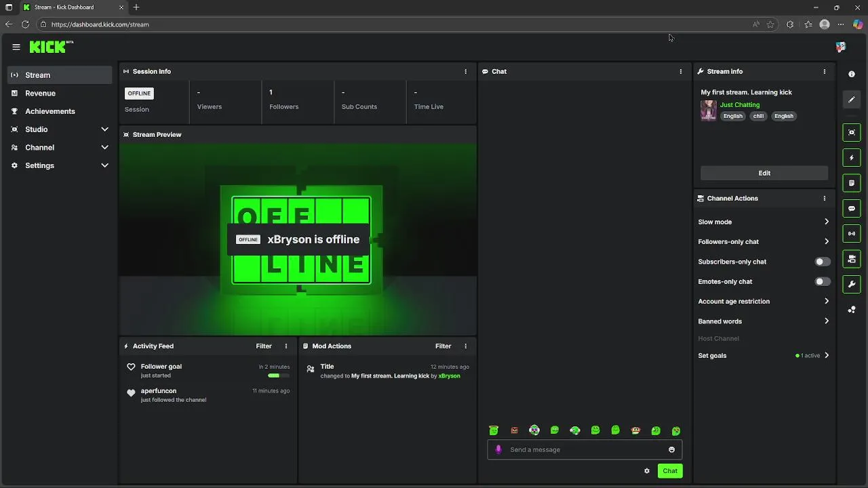This screenshot has width=868, height=488.
Task: Toggle the Channel Actions icon in right rail
Action: pos(852,259)
